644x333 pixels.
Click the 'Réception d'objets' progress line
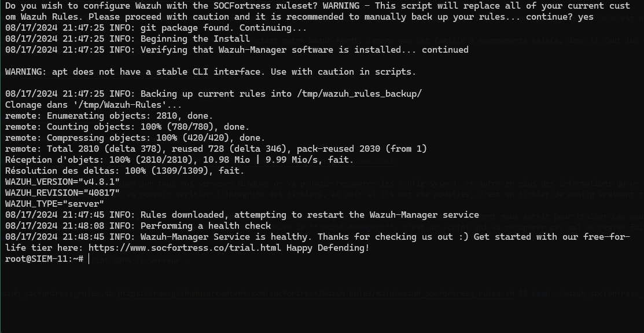[179, 160]
